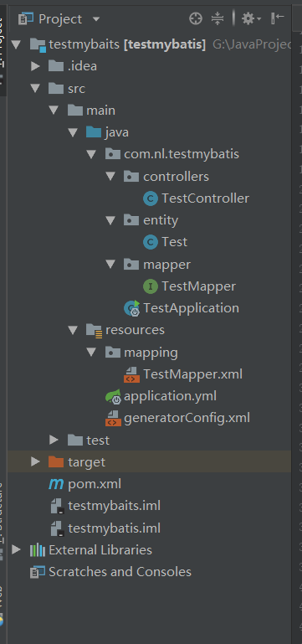Click the application.yml Spring leaf icon
This screenshot has height=644, width=302.
[113, 396]
